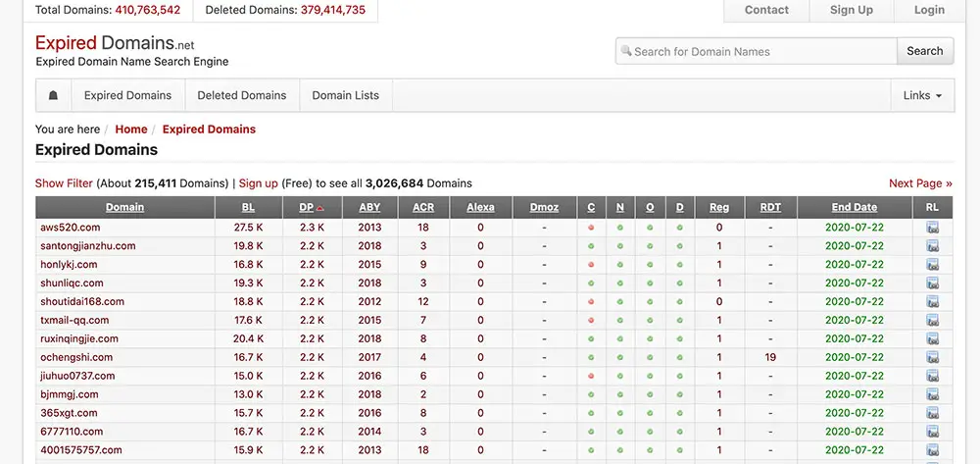980x464 pixels.
Task: Sort table by End Date column
Action: coord(855,208)
